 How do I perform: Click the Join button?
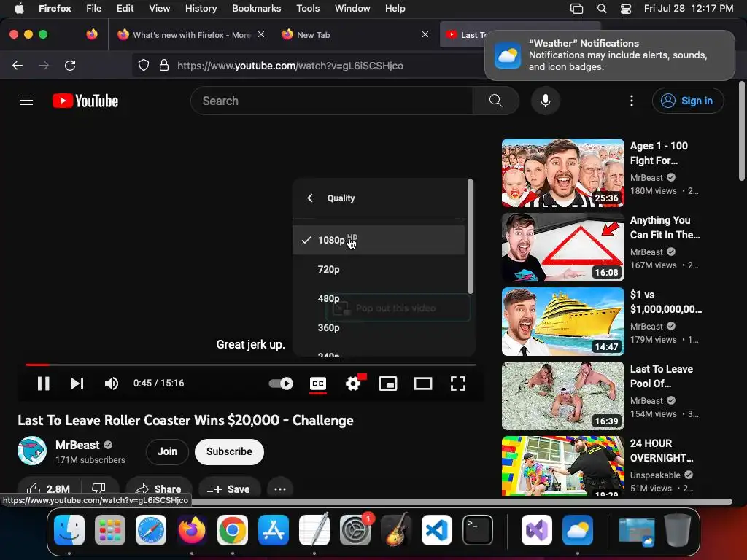(x=167, y=451)
